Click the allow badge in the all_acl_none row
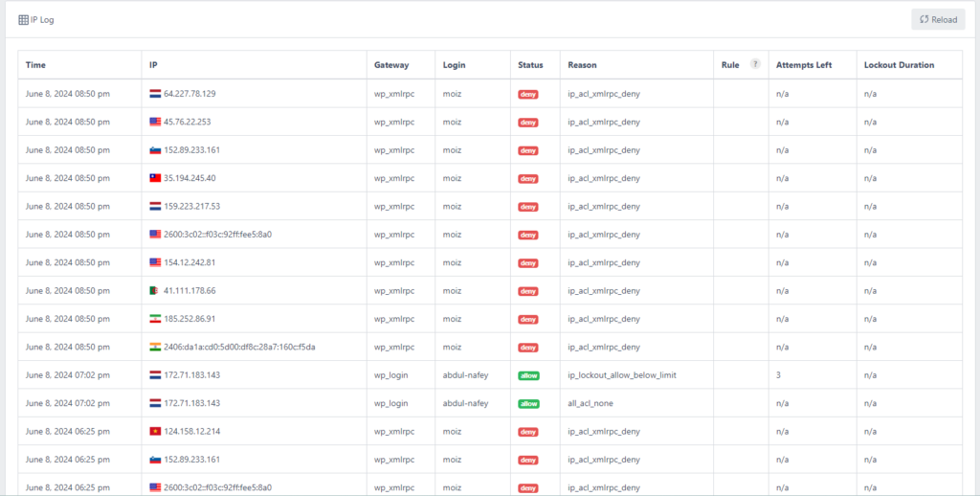The image size is (980, 496). [x=528, y=403]
